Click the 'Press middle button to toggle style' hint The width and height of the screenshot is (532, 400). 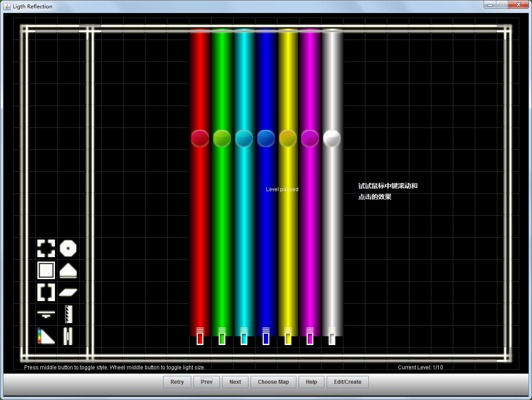[x=66, y=367]
